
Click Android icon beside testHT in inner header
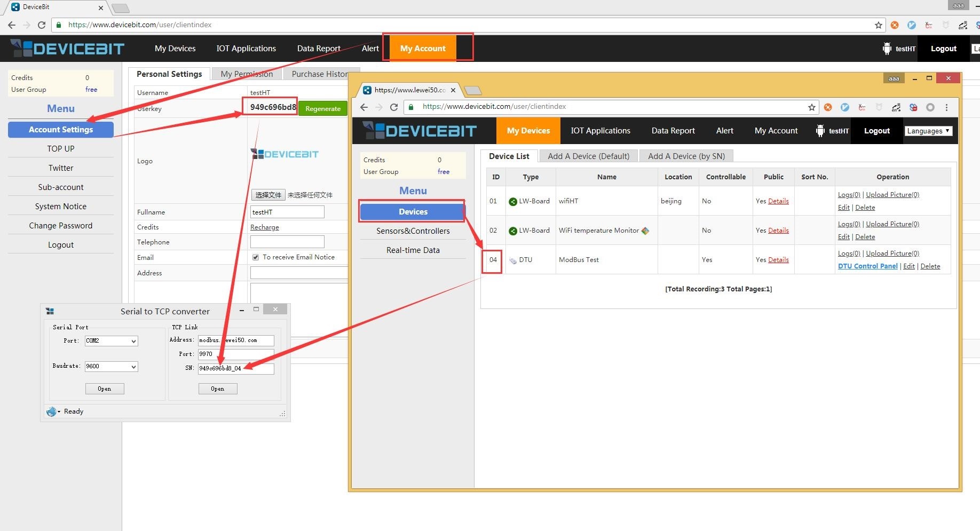(820, 131)
